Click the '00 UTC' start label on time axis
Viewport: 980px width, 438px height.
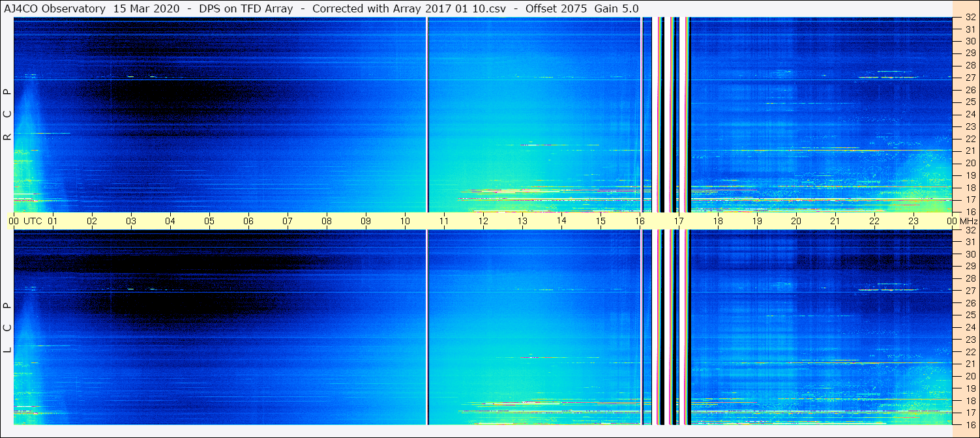point(25,221)
